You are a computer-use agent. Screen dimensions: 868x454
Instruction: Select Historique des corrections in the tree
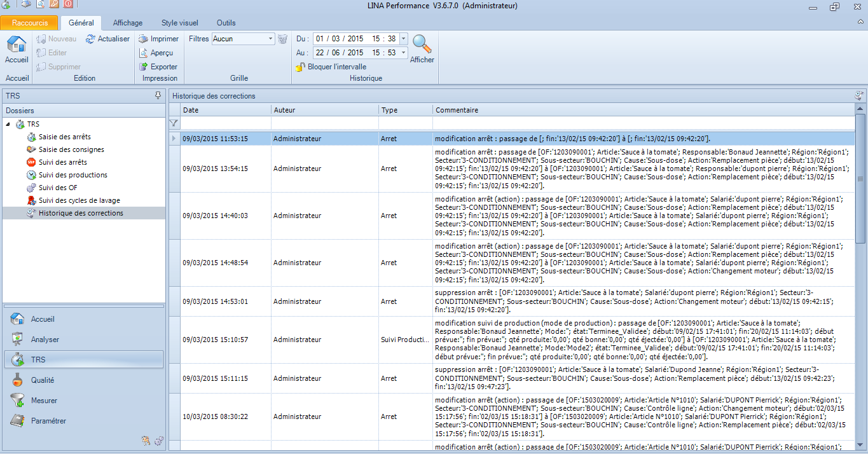coord(81,213)
